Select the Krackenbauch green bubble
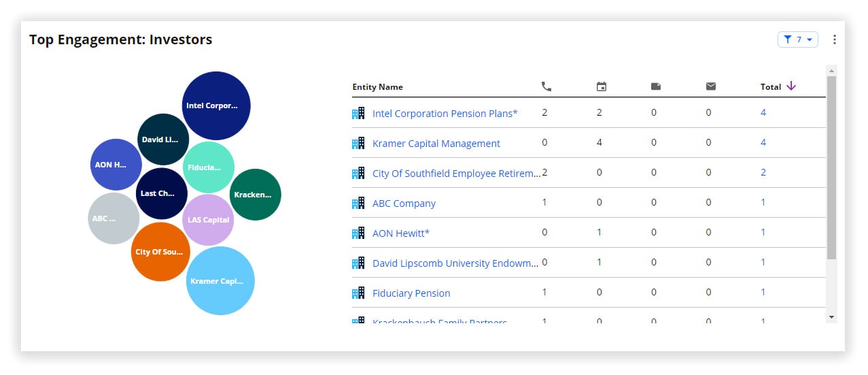The image size is (868, 375). [256, 195]
